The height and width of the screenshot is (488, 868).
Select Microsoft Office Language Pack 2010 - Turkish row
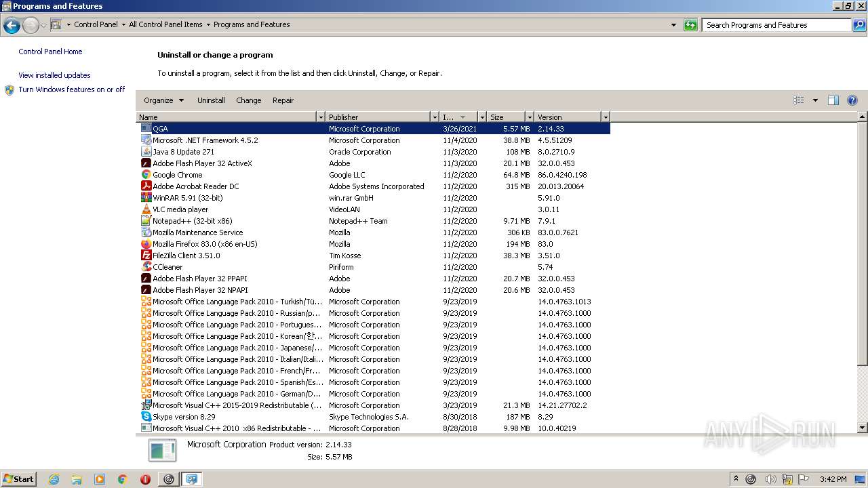[373, 301]
